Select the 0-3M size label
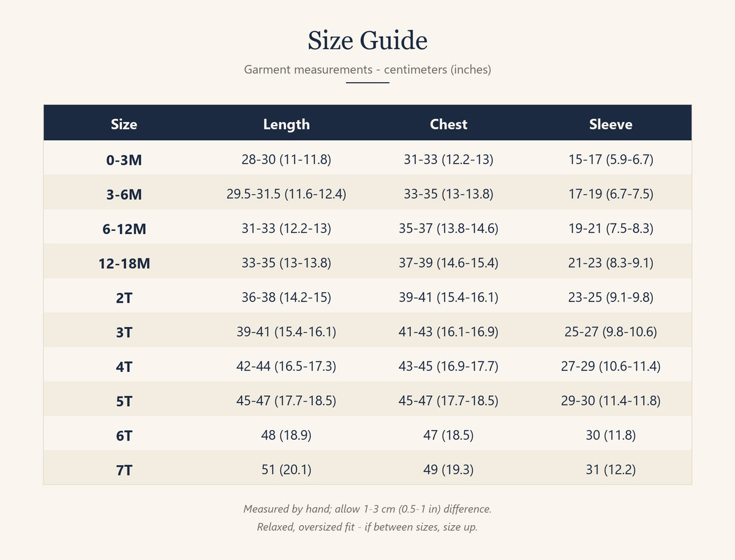Image resolution: width=735 pixels, height=560 pixels. point(124,161)
